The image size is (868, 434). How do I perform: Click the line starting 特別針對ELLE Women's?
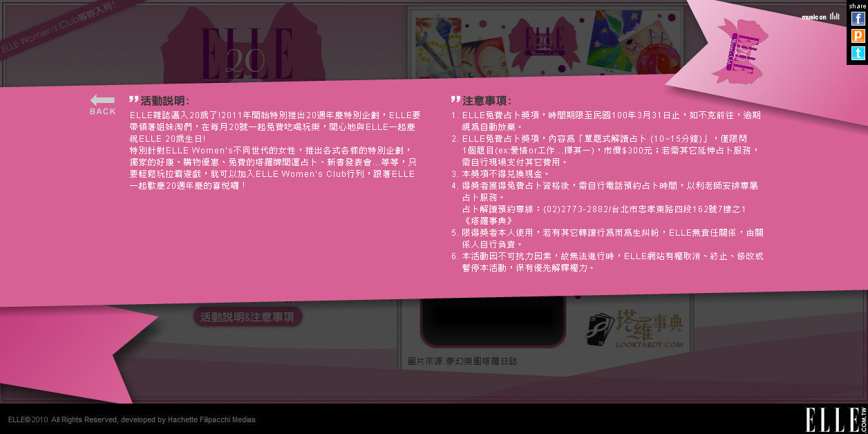(270, 150)
